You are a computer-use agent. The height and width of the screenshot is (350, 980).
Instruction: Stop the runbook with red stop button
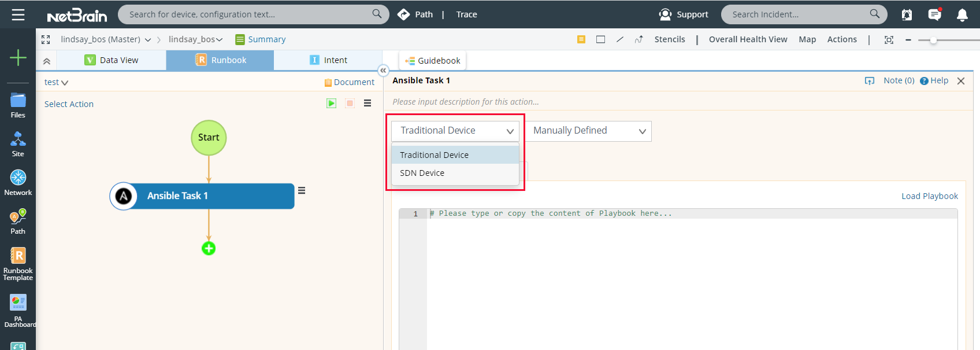click(350, 103)
